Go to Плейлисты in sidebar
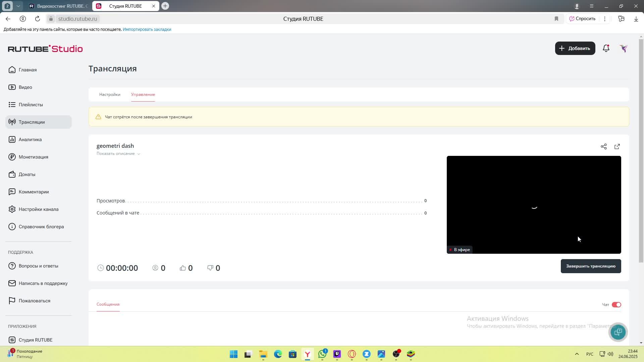Screen dimensions: 644x362 pyautogui.click(x=39, y=105)
